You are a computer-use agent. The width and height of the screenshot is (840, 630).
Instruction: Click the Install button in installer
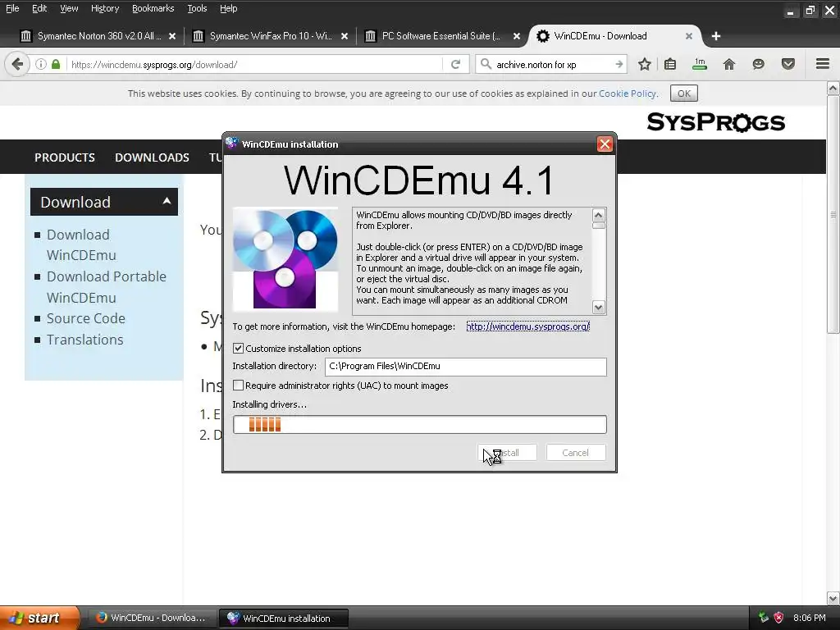(507, 453)
